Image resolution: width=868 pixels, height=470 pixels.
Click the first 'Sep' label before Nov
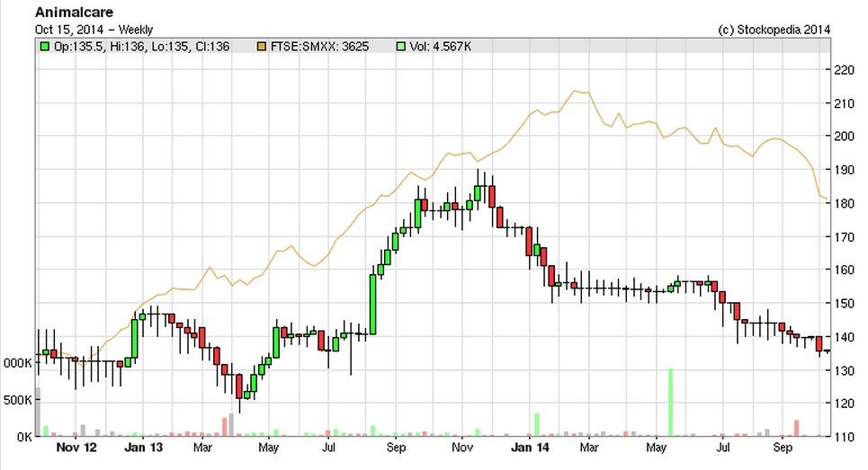(x=396, y=448)
